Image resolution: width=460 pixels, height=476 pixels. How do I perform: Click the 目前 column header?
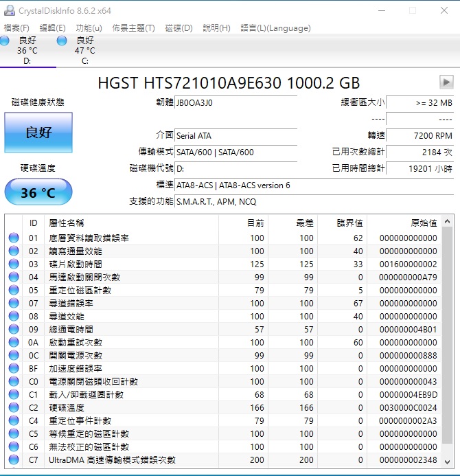(243, 223)
